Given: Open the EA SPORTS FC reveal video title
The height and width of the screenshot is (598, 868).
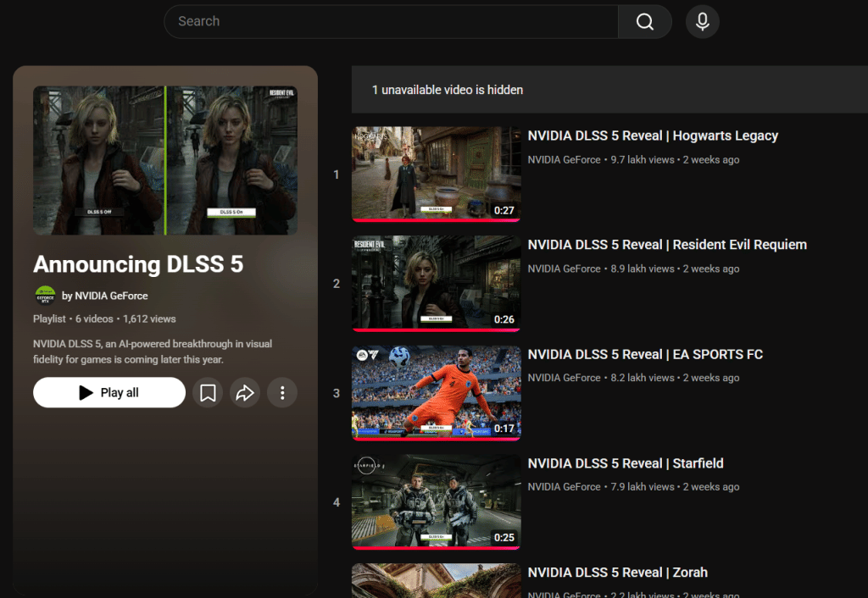Looking at the screenshot, I should pyautogui.click(x=645, y=354).
